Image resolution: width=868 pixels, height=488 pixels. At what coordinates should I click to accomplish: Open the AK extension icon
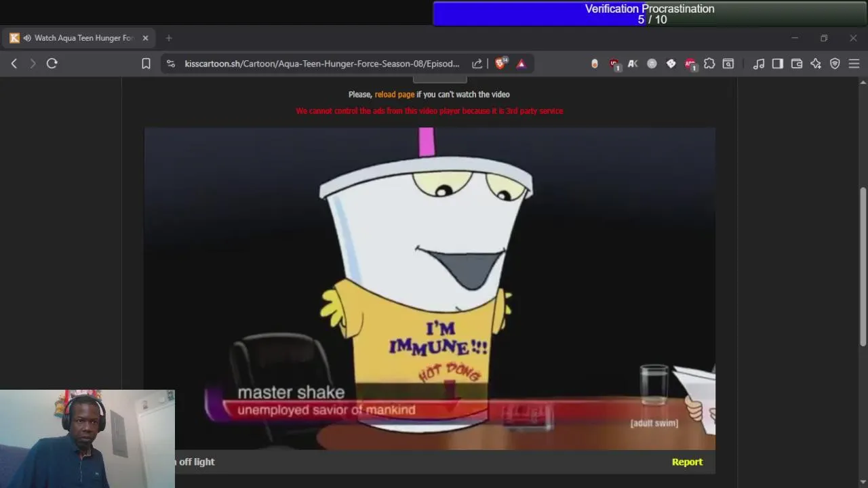pos(633,64)
